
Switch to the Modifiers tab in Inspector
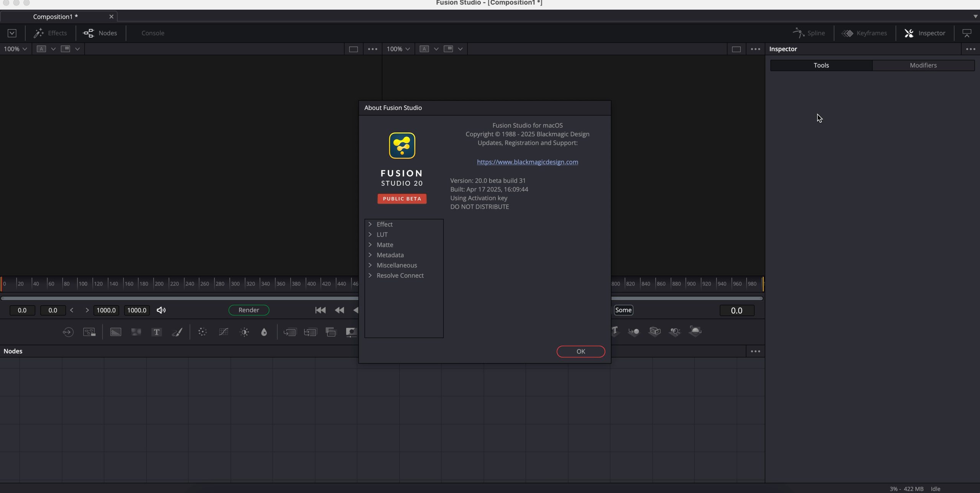pyautogui.click(x=923, y=65)
